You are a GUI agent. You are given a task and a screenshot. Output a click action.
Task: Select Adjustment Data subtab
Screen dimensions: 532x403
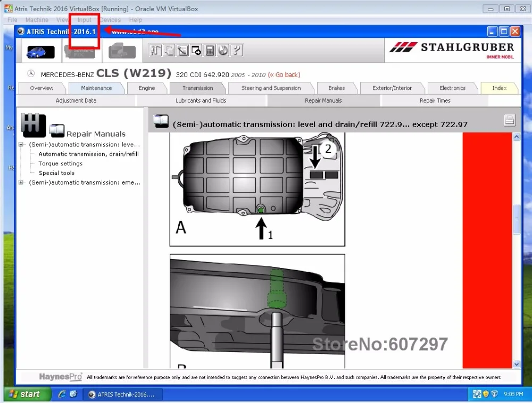coord(76,100)
